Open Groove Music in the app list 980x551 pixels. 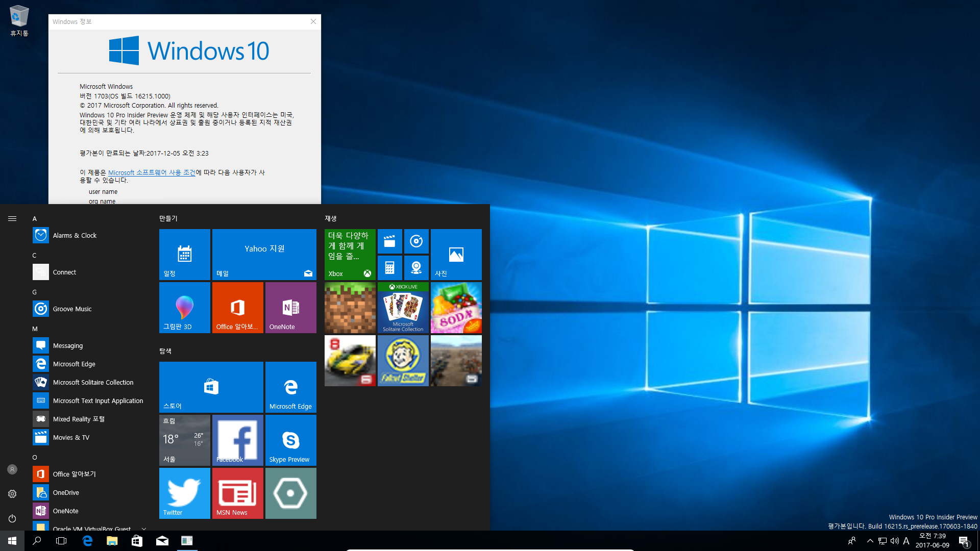[88, 309]
